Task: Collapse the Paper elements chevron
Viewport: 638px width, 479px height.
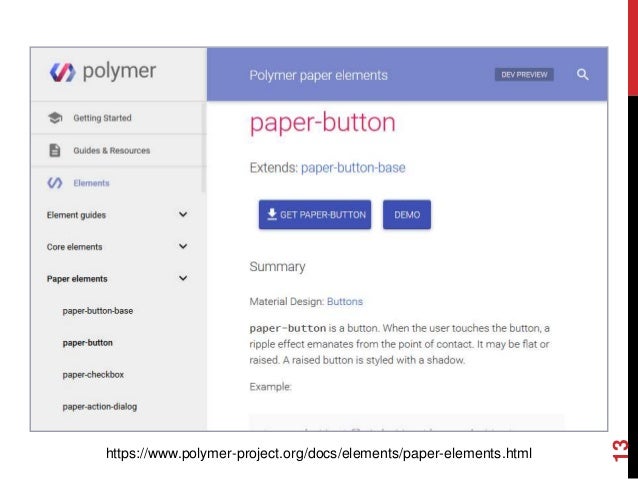Action: click(183, 278)
